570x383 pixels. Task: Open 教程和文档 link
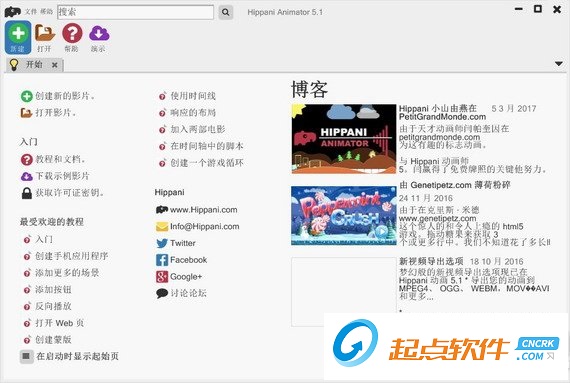pos(60,159)
